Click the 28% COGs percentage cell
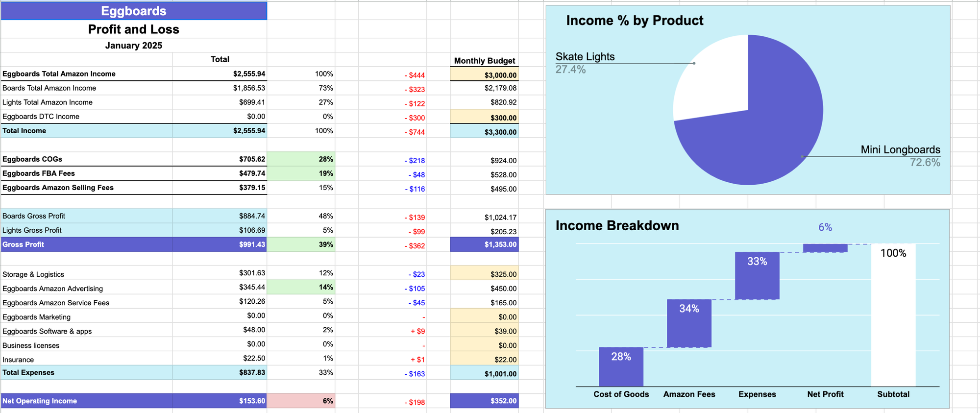Image resolution: width=980 pixels, height=413 pixels. point(301,159)
